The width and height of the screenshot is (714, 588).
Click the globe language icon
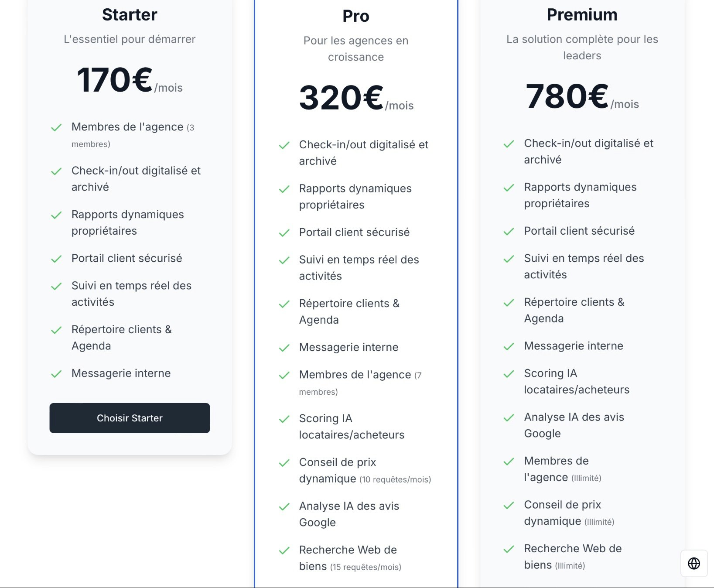(694, 563)
